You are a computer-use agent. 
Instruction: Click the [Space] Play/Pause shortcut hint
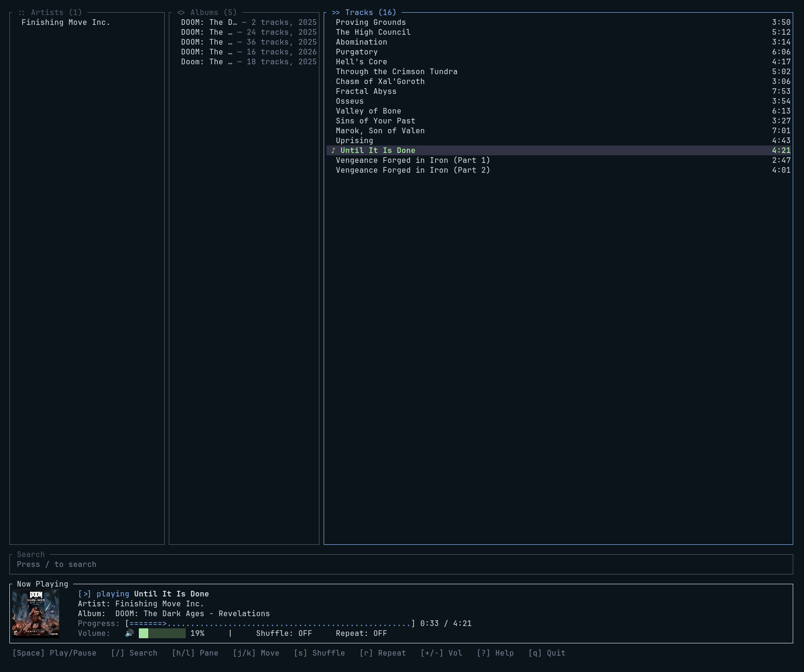tap(54, 653)
